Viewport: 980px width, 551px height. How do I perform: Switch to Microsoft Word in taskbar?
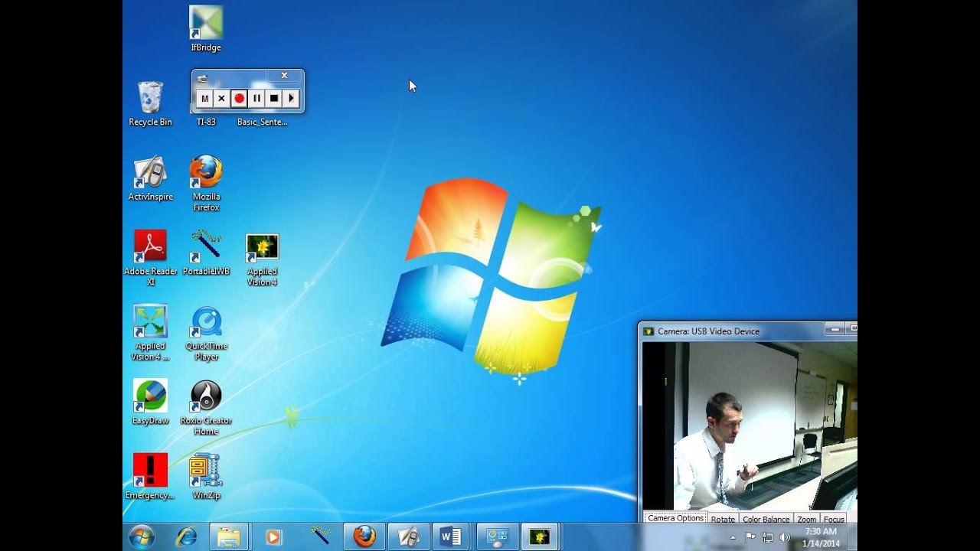tap(452, 537)
